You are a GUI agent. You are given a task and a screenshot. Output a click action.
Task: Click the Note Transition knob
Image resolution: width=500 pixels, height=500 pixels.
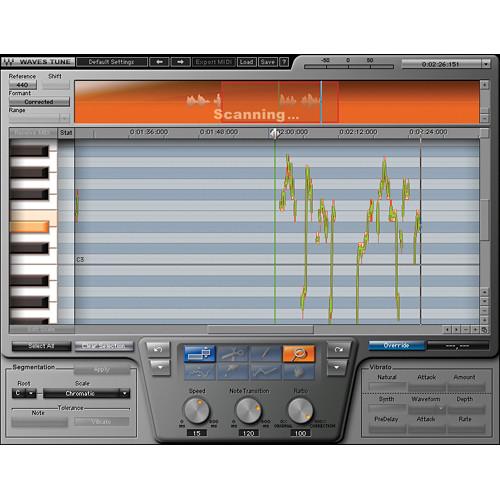pos(248,411)
